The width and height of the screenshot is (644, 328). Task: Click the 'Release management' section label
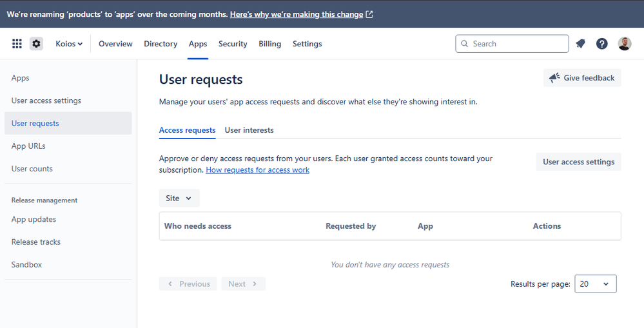pos(44,200)
